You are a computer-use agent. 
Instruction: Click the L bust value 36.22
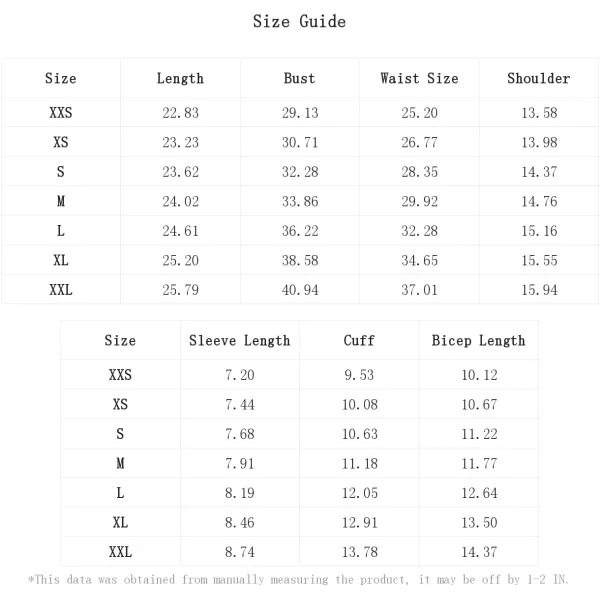pyautogui.click(x=299, y=231)
